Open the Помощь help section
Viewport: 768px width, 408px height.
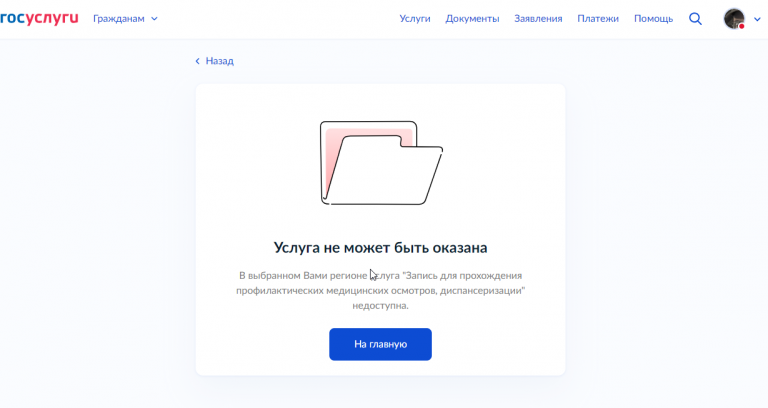653,19
